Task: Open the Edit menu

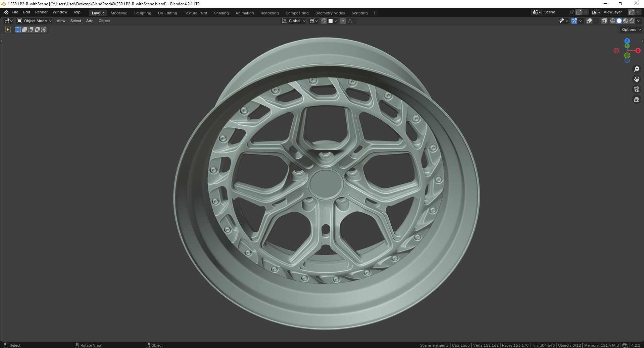Action: [x=27, y=12]
